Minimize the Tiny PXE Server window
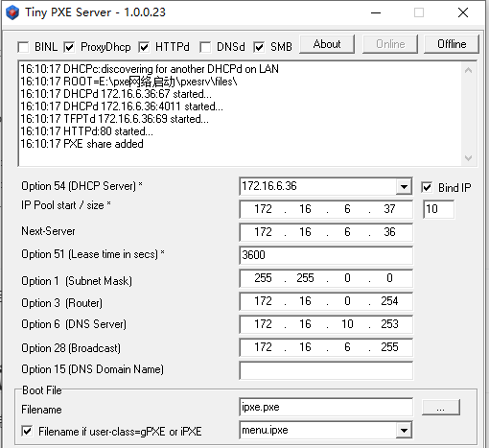The height and width of the screenshot is (448, 489). [376, 12]
